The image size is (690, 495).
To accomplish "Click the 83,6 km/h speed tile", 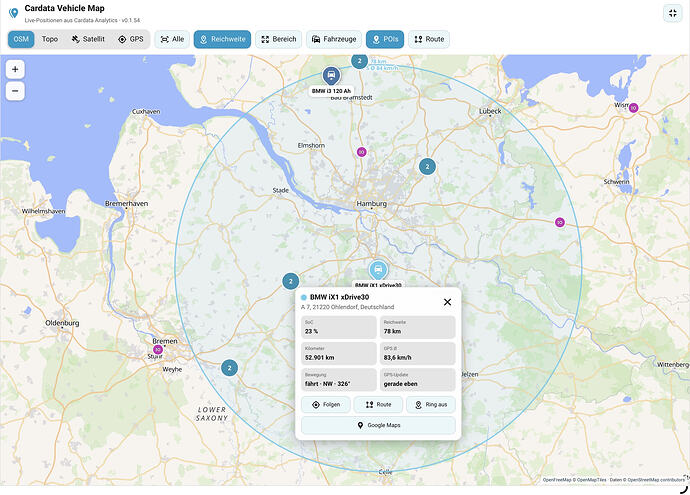I will [x=417, y=353].
